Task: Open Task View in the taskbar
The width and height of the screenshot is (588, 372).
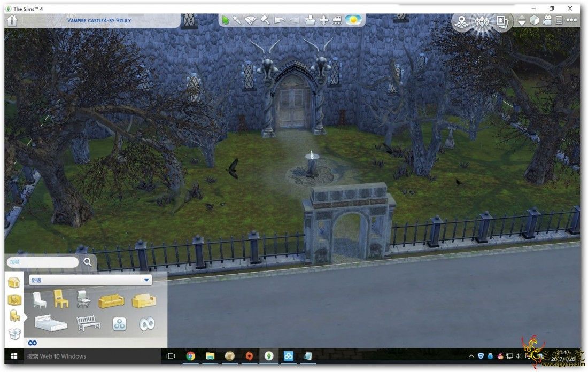Action: coord(171,356)
